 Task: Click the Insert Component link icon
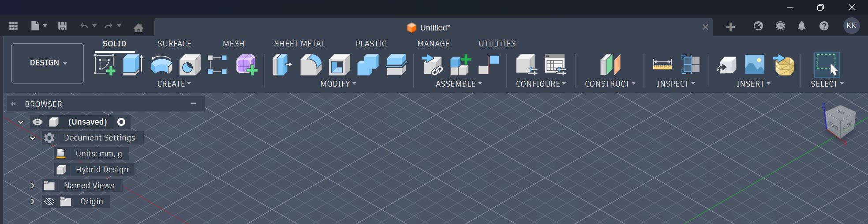(432, 65)
